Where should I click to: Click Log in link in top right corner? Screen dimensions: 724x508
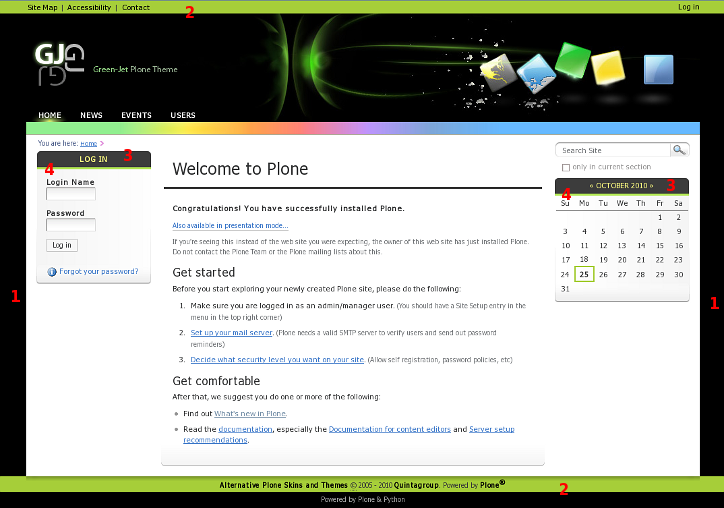click(688, 7)
